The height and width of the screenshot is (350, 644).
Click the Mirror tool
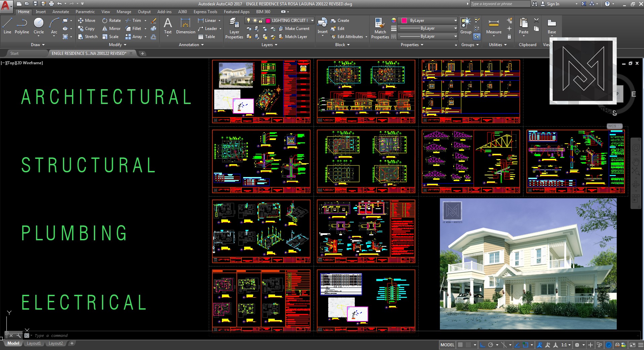click(x=111, y=29)
